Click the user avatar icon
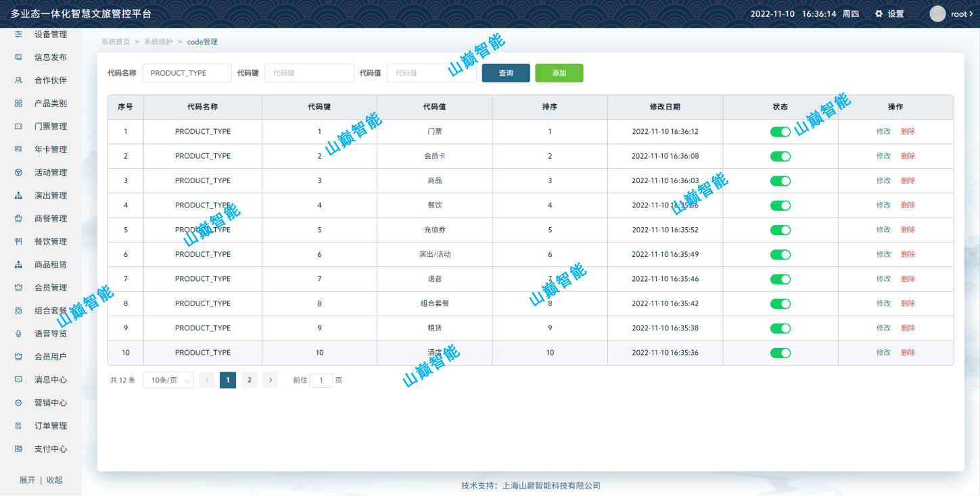This screenshot has width=980, height=496. coord(937,14)
